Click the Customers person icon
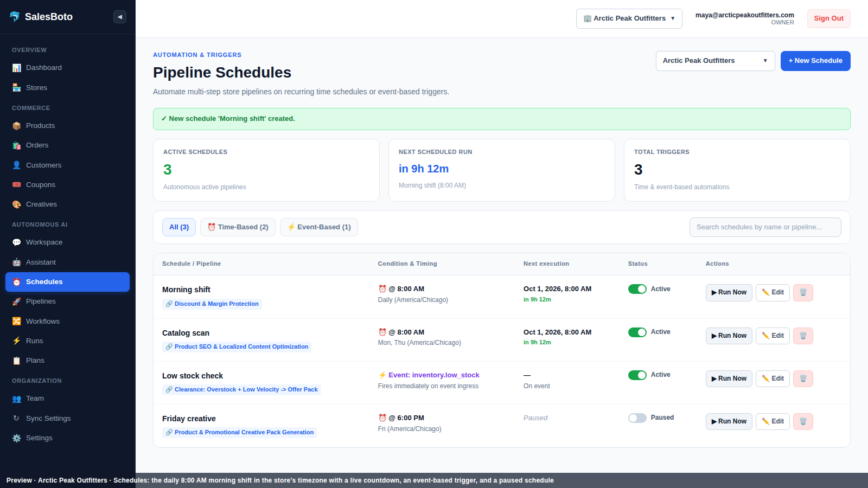Viewport: 868px width, 488px height. (x=17, y=165)
